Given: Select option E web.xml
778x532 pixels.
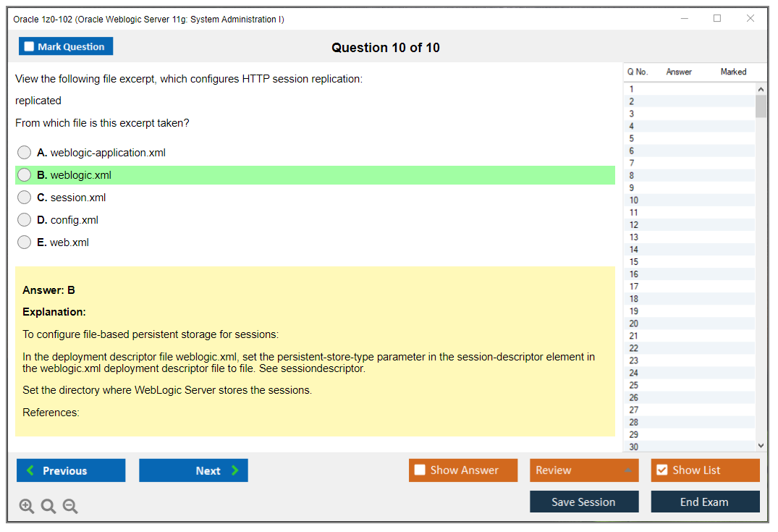Looking at the screenshot, I should (x=25, y=242).
